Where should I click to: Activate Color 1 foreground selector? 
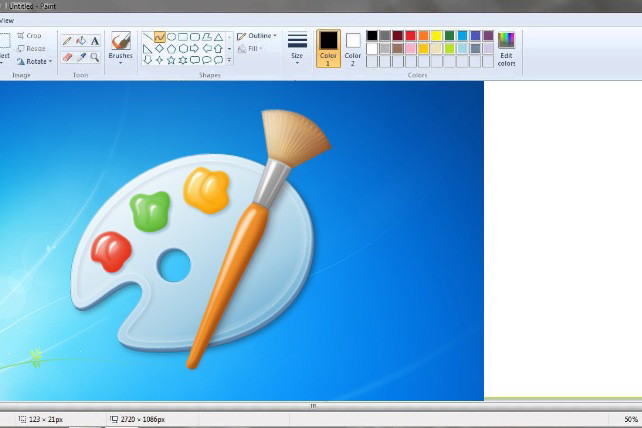[328, 49]
